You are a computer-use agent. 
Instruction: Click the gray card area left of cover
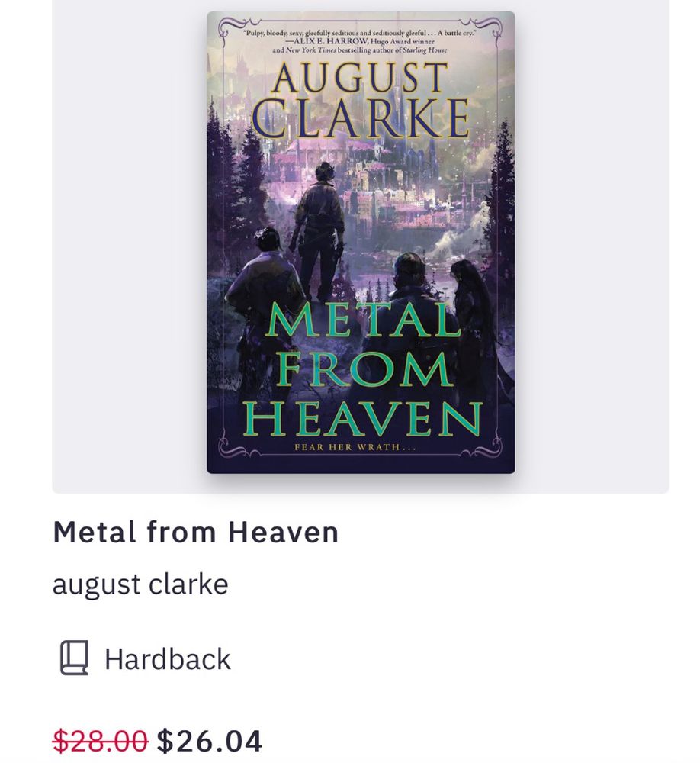(130, 243)
